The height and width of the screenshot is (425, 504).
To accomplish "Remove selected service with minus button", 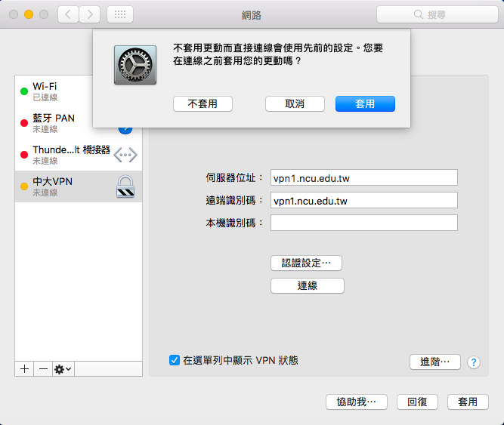I will 43,368.
